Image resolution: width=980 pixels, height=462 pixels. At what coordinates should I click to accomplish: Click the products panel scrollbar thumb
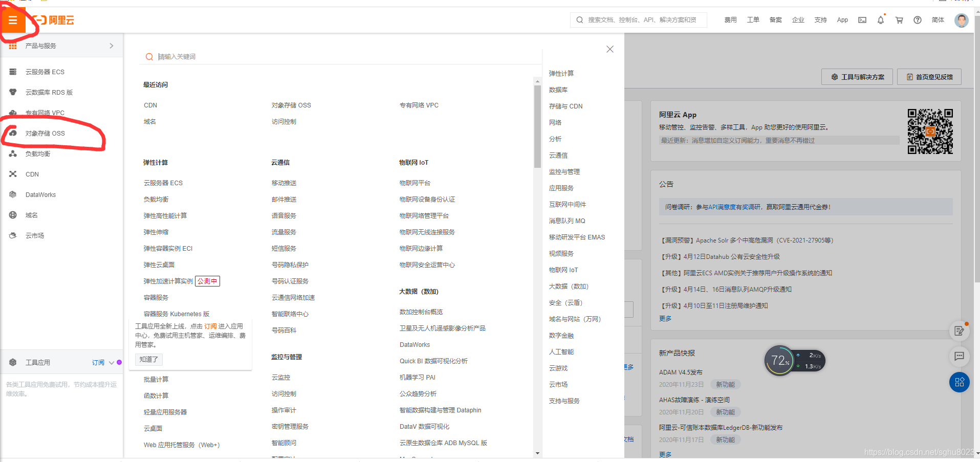[x=537, y=126]
